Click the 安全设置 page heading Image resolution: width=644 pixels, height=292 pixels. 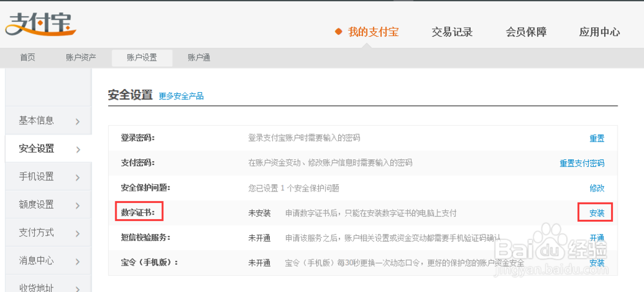tap(130, 95)
